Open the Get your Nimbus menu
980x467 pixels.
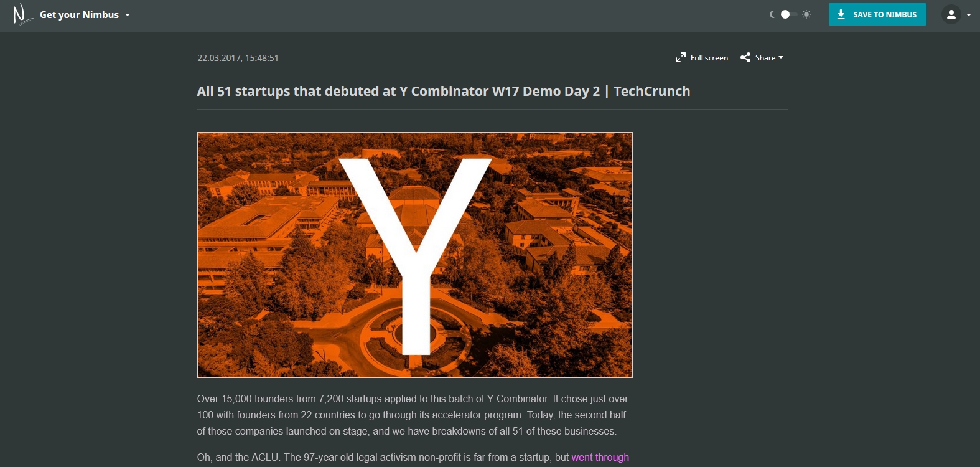[85, 14]
